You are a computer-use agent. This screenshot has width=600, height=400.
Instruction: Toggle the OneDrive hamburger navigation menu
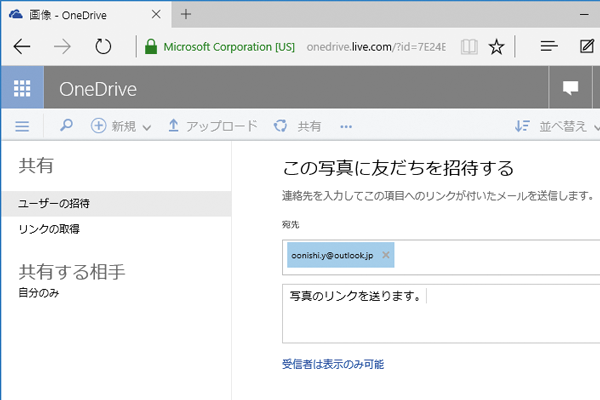(22, 126)
